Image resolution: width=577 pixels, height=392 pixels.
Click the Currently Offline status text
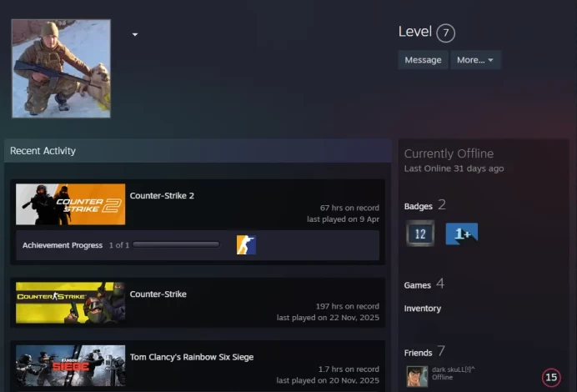pyautogui.click(x=449, y=153)
